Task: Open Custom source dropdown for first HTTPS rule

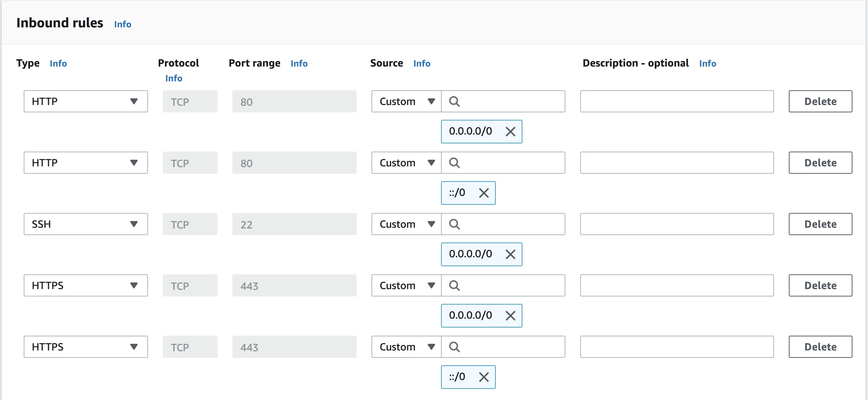Action: (406, 285)
